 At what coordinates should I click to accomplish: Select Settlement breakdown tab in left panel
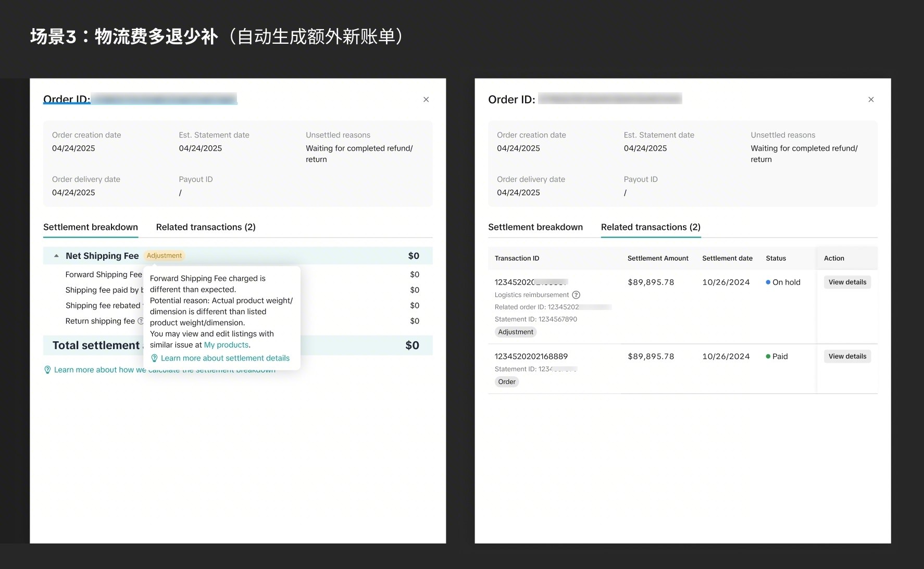[91, 227]
